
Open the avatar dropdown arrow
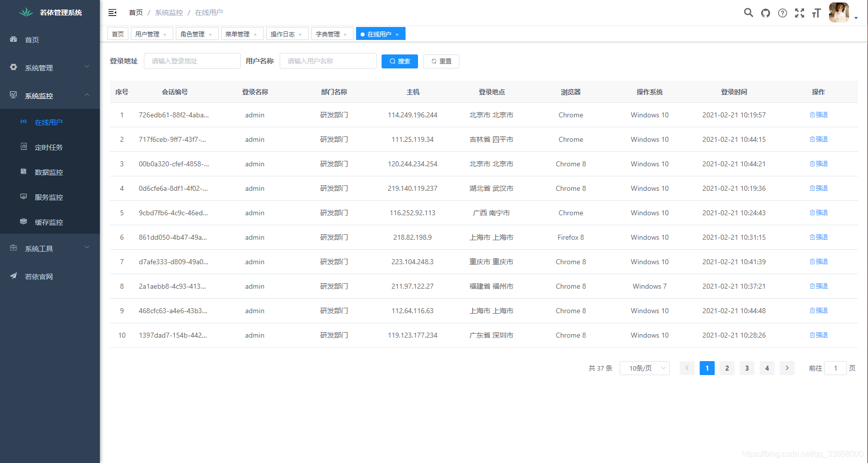[856, 18]
